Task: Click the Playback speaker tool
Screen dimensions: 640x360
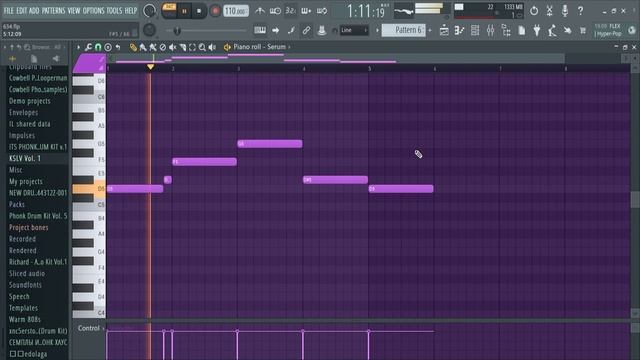Action: (212, 47)
